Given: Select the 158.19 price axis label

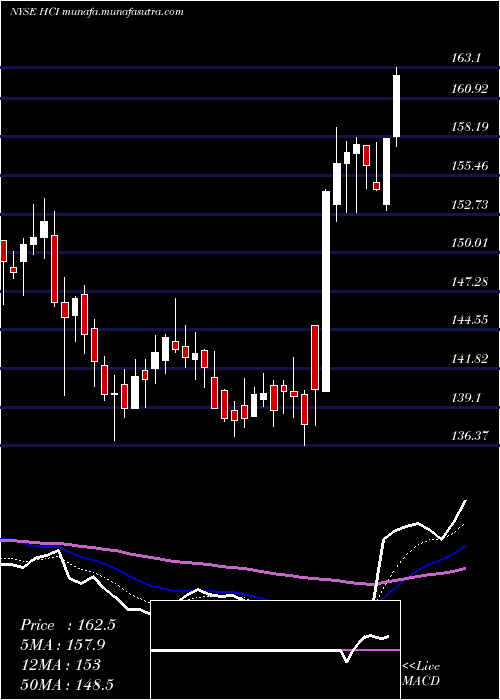Looking at the screenshot, I should (x=469, y=127).
